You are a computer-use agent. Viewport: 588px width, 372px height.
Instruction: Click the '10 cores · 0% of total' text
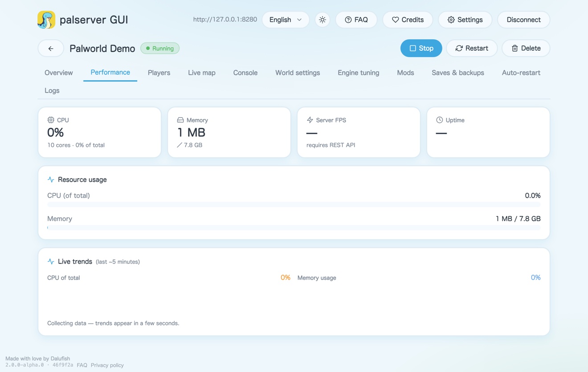[76, 145]
